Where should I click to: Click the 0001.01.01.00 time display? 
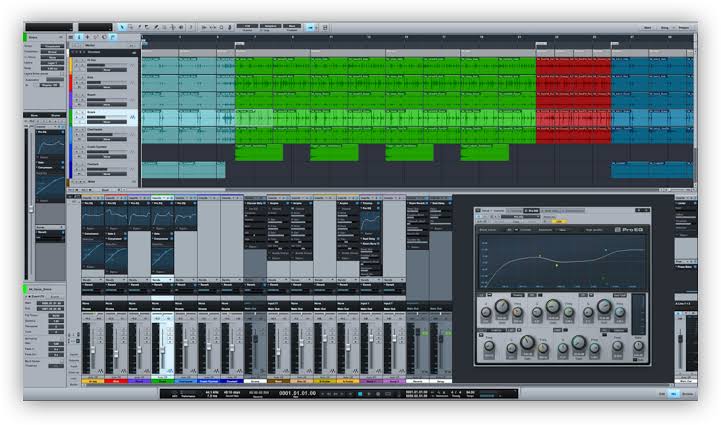298,393
